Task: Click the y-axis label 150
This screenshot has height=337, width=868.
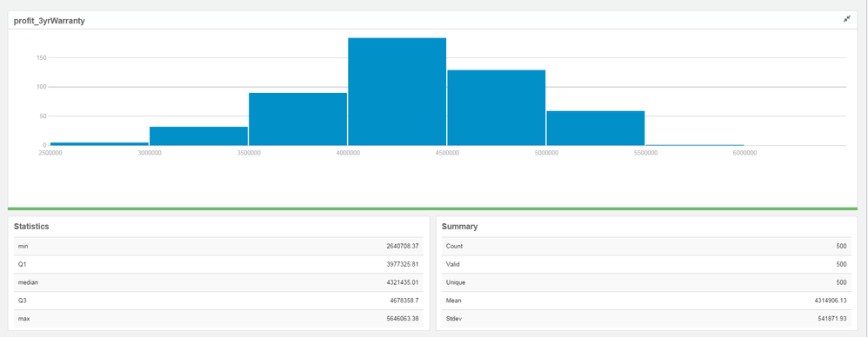Action: coord(42,57)
